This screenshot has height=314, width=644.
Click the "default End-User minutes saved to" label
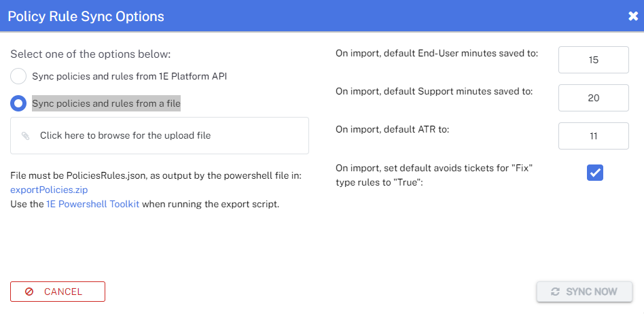pos(437,53)
